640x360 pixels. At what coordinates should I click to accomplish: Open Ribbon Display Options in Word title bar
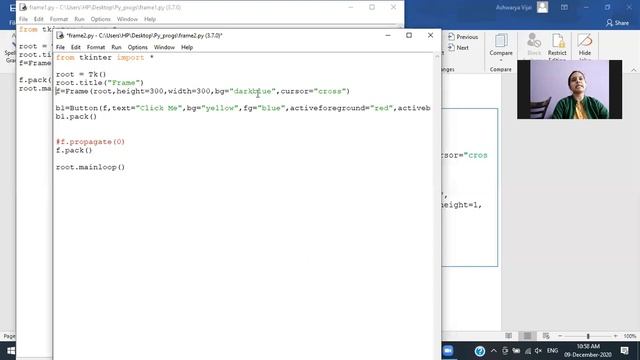[x=564, y=7]
